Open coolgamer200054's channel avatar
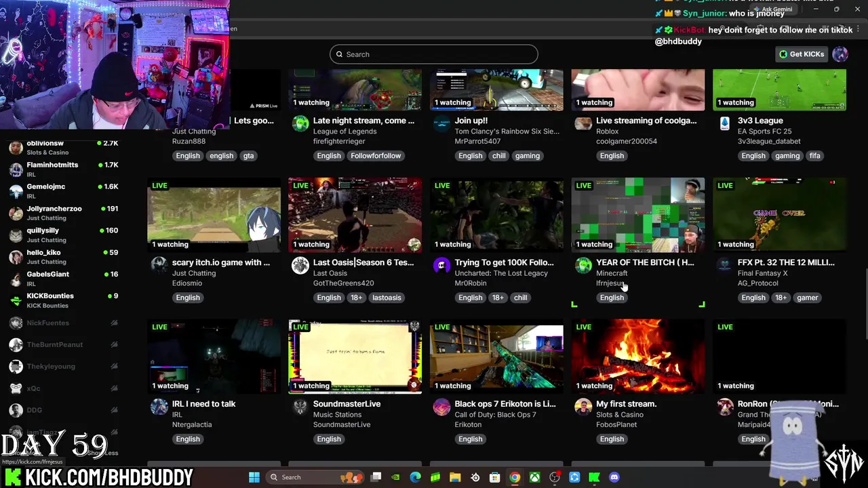The width and height of the screenshot is (868, 488). pyautogui.click(x=583, y=123)
